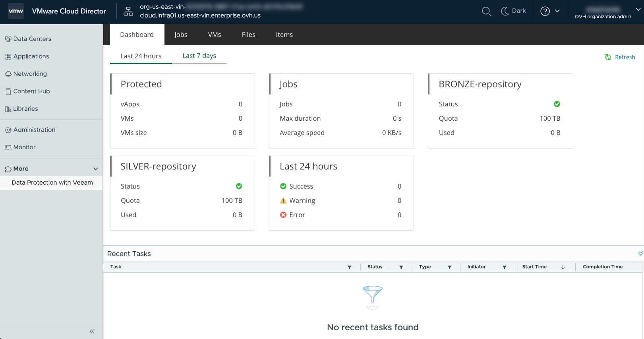This screenshot has height=339, width=644.
Task: Switch to the Items tab
Action: [x=284, y=35]
